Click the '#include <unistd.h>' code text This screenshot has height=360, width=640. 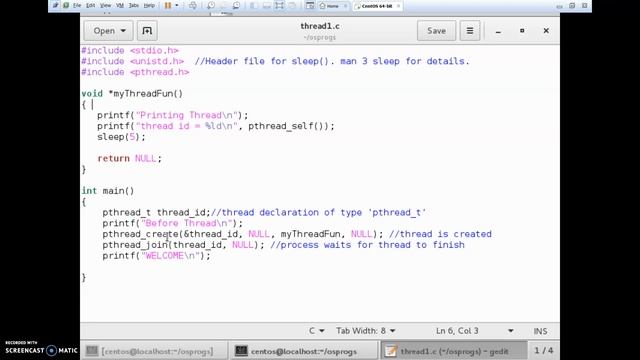133,61
